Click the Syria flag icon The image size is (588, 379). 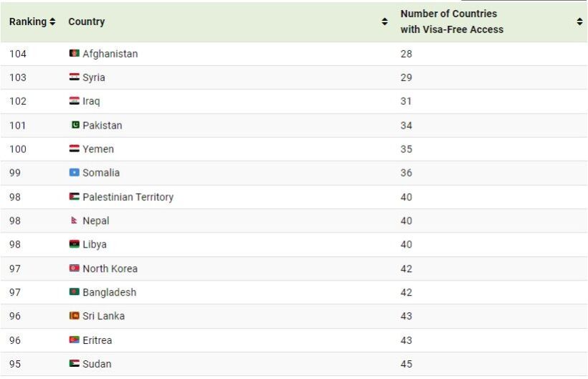tap(74, 78)
